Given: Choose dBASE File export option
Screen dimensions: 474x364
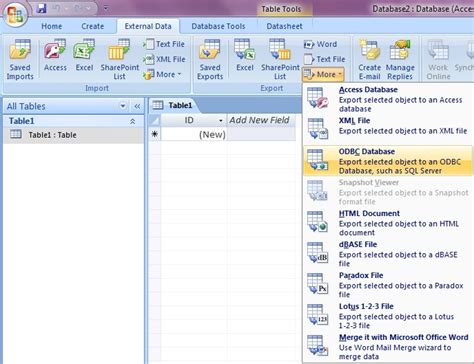Looking at the screenshot, I should coord(388,254).
